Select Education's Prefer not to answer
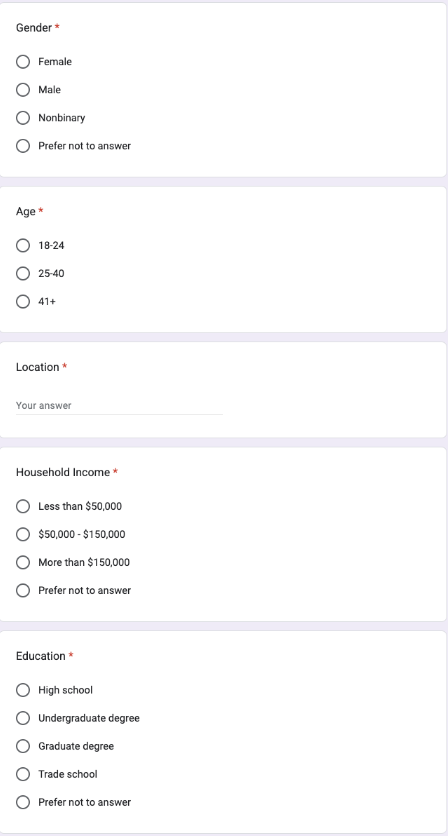Viewport: 448px width, 836px height. (23, 802)
